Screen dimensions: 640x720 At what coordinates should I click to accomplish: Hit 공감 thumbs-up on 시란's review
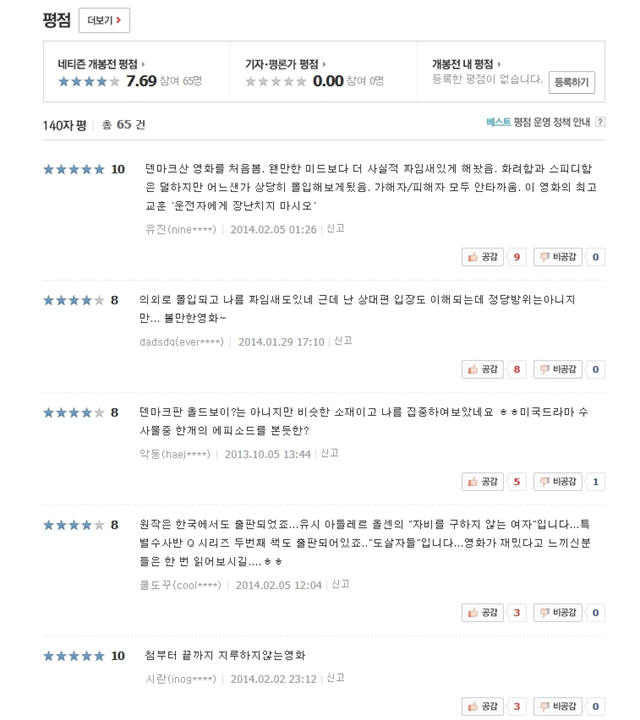483,707
